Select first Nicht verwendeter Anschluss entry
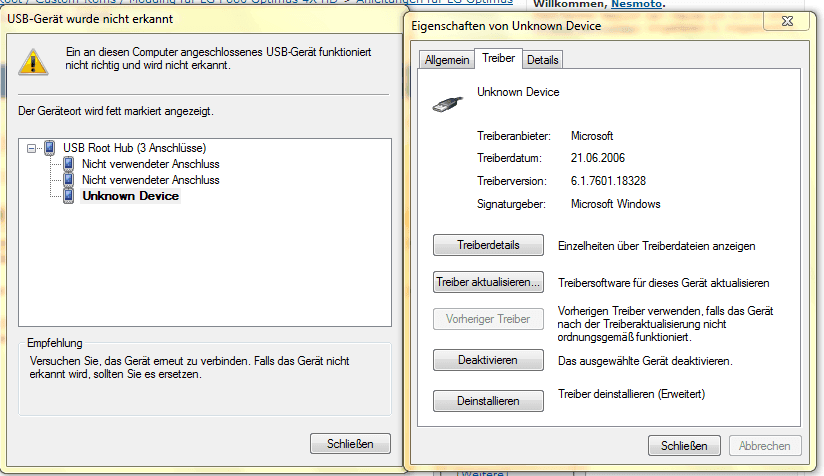Viewport: 824px width, 476px height. tap(150, 164)
